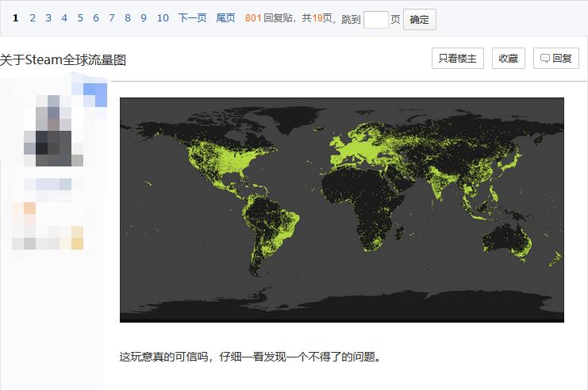Viewport: 588px width, 390px height.
Task: Bookmark the thread with 收藏 button
Action: pos(508,59)
